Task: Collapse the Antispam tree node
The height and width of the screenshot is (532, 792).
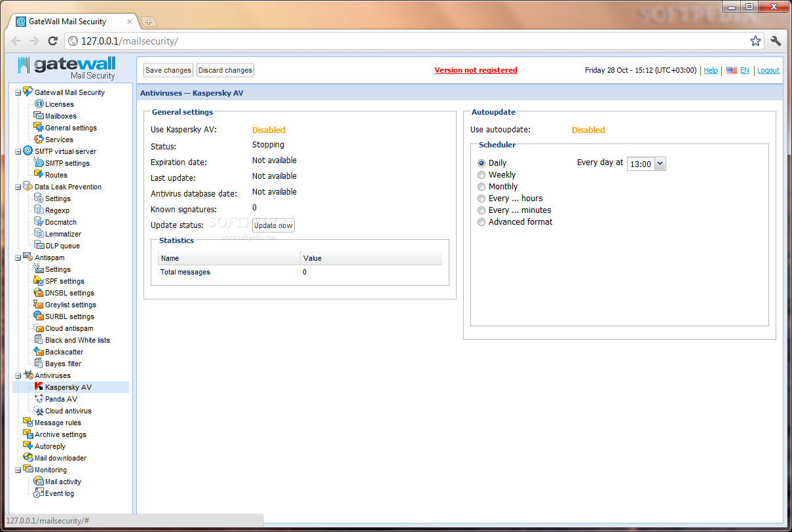Action: [18, 257]
